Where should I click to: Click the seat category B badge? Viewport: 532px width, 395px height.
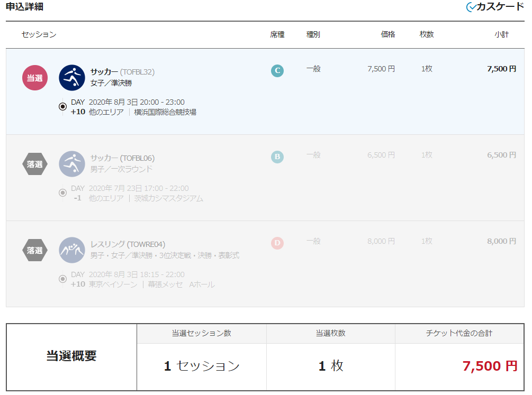277,157
